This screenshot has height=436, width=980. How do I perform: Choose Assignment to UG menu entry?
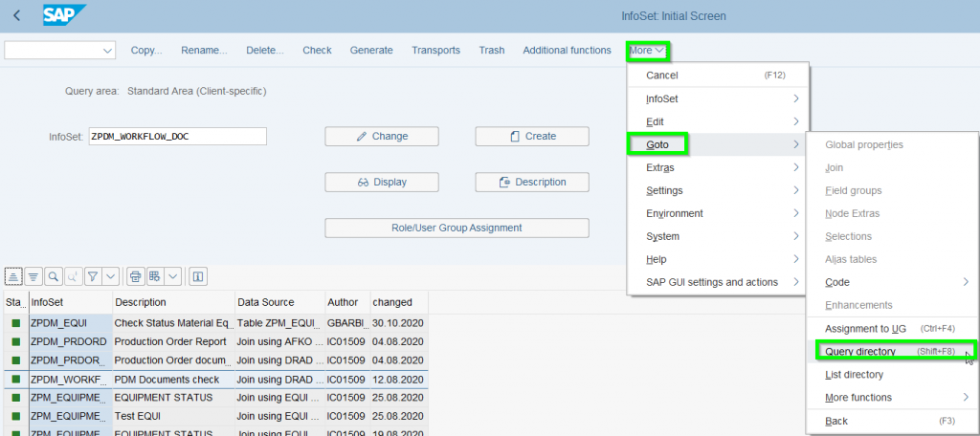[x=865, y=329]
